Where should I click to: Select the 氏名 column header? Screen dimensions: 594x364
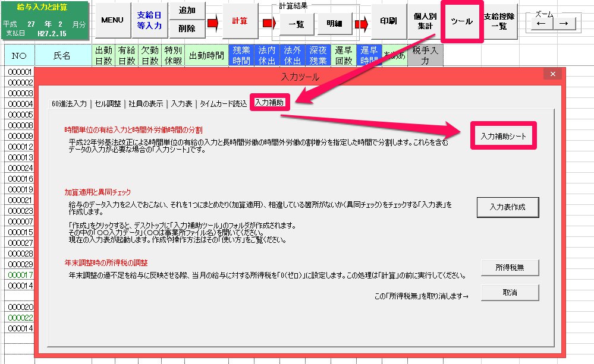[62, 56]
